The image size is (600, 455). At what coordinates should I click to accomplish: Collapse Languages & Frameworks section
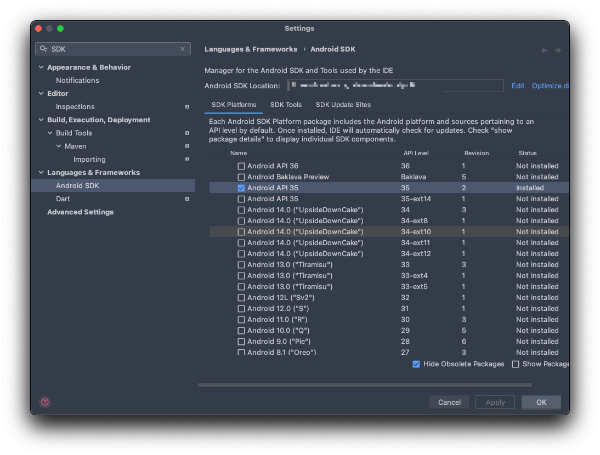pos(41,173)
